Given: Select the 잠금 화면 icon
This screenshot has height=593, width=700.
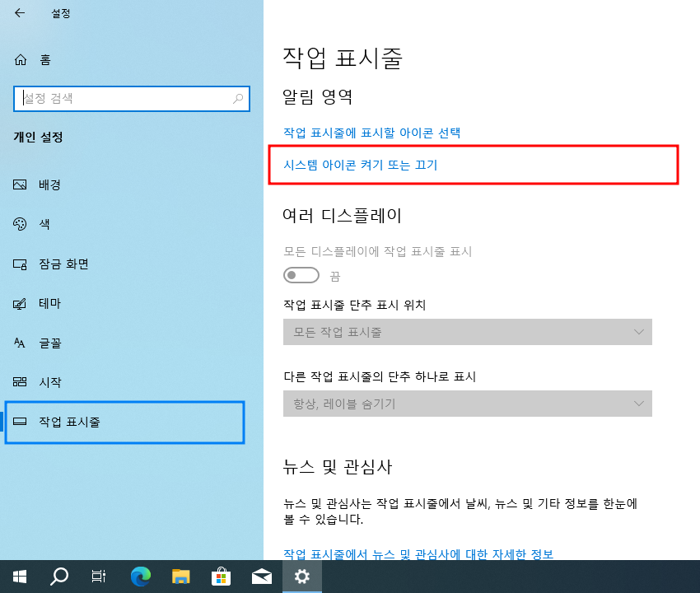Looking at the screenshot, I should pos(20,264).
